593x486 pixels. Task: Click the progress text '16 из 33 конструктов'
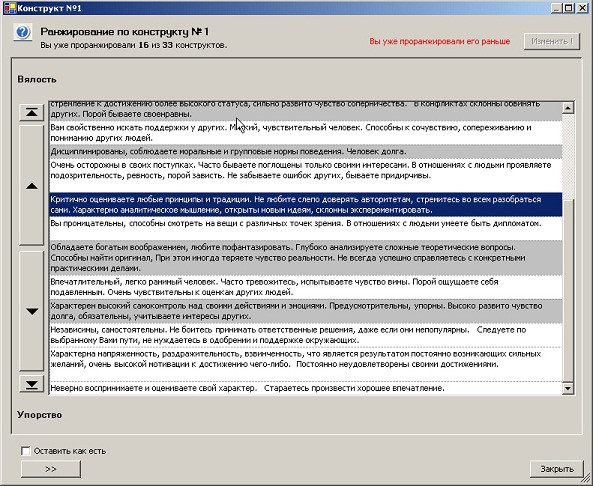click(x=183, y=45)
